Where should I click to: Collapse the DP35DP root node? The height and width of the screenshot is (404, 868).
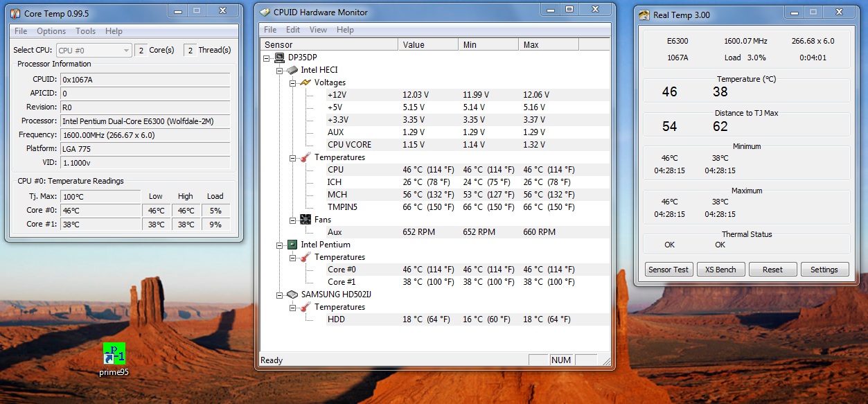click(267, 58)
